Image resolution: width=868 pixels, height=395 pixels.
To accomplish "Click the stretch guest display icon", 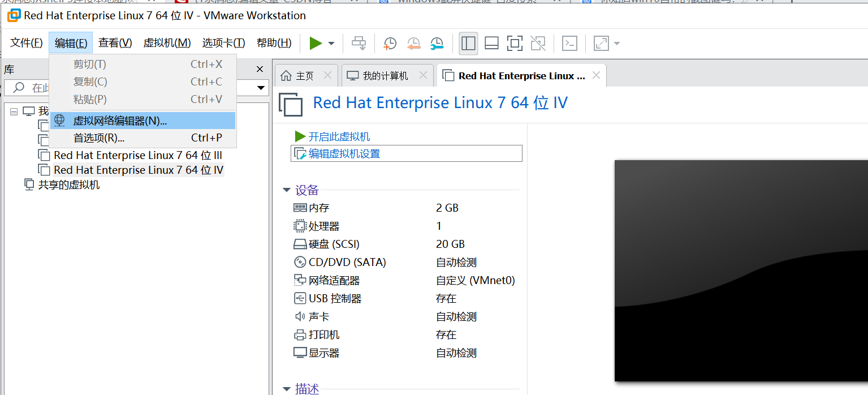I will pos(601,43).
